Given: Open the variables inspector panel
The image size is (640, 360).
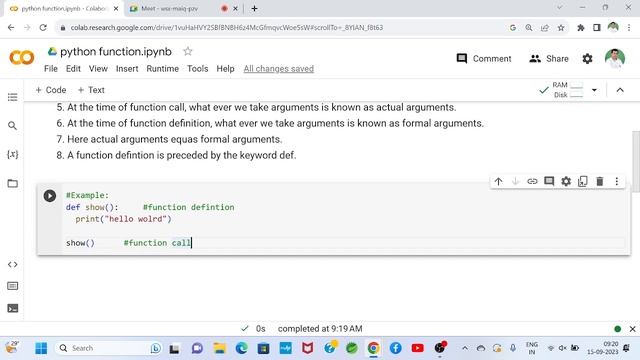Looking at the screenshot, I should coord(13,154).
